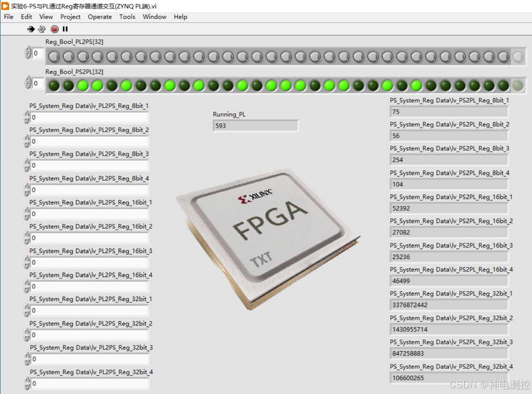Click the Run Continuously toolbar button
The width and height of the screenshot is (532, 394).
click(42, 29)
